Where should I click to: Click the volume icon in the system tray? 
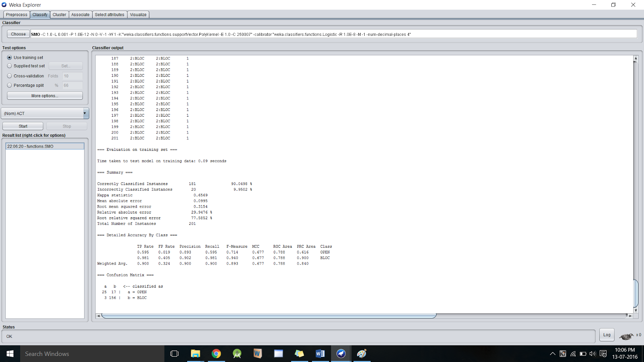tap(592, 354)
